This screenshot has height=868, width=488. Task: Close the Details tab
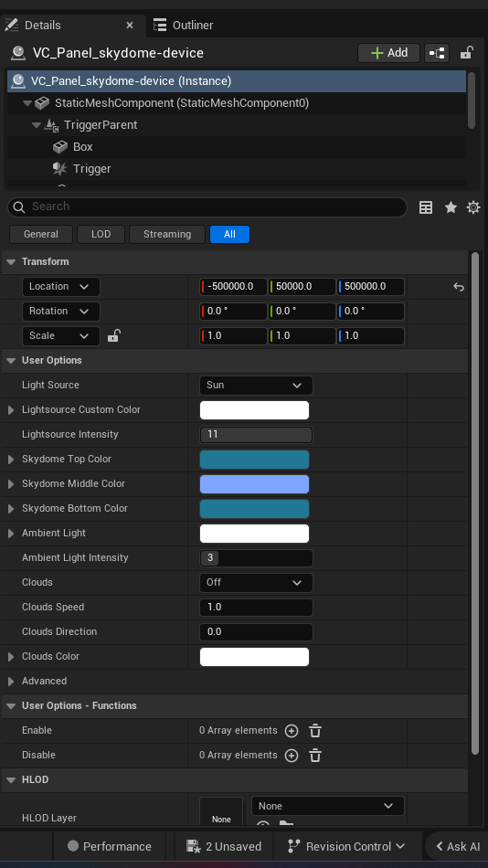pyautogui.click(x=130, y=26)
